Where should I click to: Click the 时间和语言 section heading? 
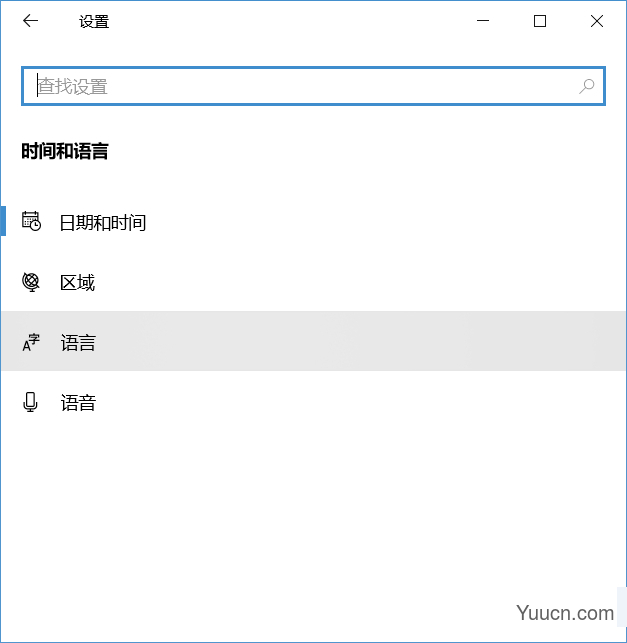coord(65,152)
